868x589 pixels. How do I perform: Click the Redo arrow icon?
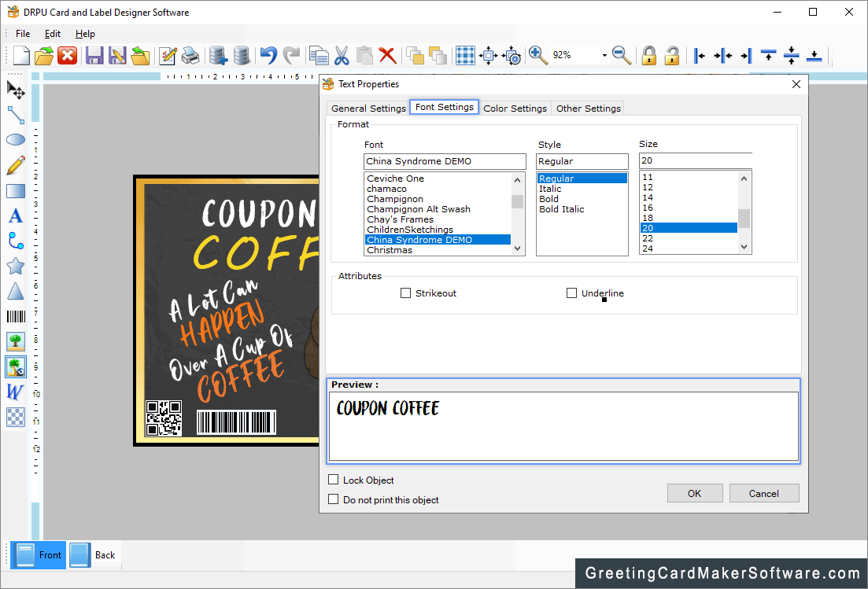click(x=291, y=55)
